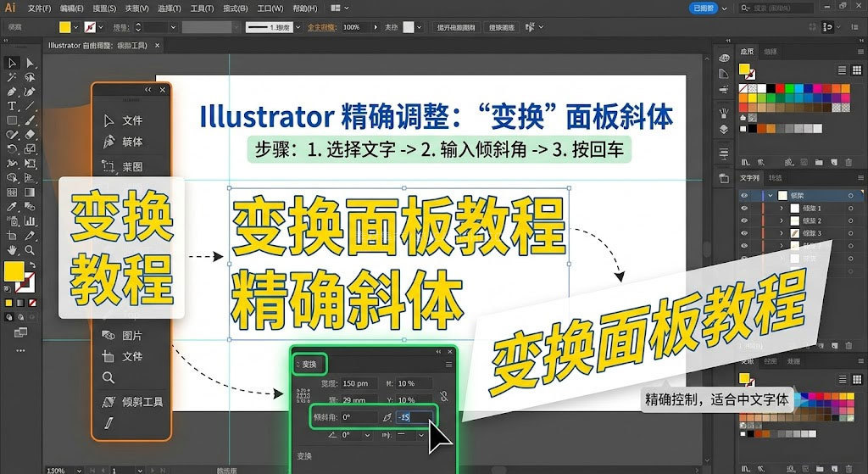This screenshot has height=474, width=868.
Task: Open the 文件(F) menu
Action: [39, 8]
